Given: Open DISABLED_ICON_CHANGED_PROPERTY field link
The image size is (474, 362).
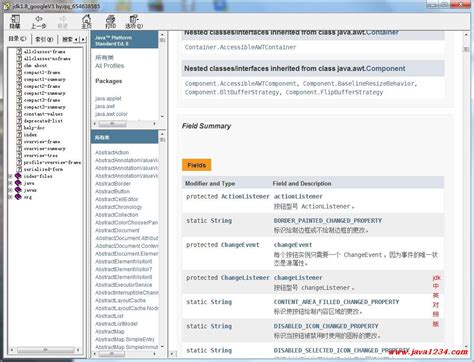Looking at the screenshot, I should tap(326, 326).
